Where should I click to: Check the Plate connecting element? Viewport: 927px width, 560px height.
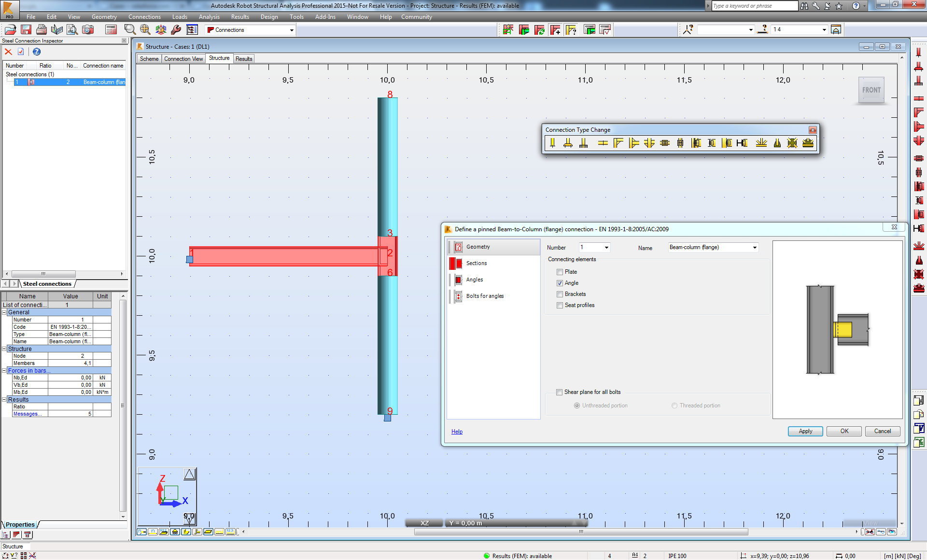tap(560, 272)
